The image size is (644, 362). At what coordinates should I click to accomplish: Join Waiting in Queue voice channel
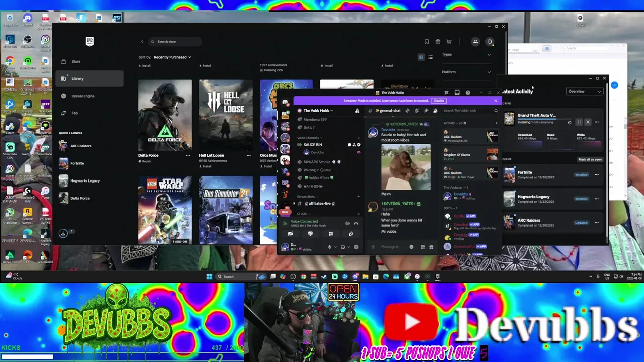317,170
